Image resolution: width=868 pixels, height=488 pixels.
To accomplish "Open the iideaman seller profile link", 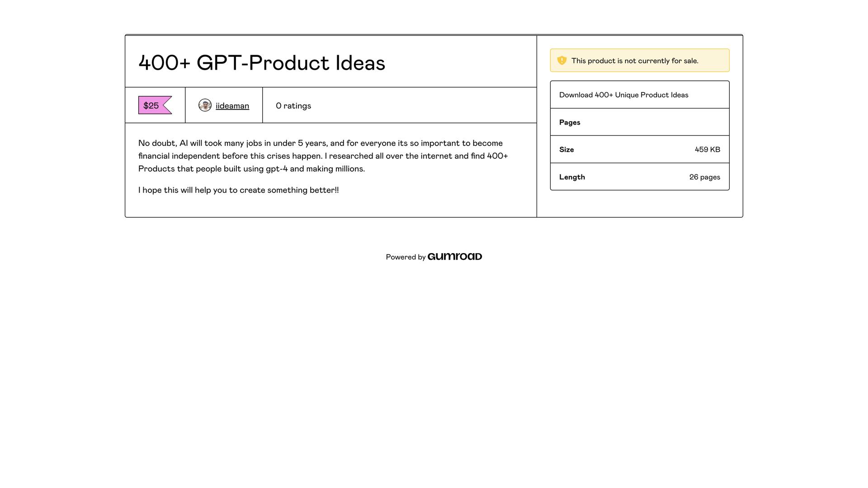I will [232, 106].
